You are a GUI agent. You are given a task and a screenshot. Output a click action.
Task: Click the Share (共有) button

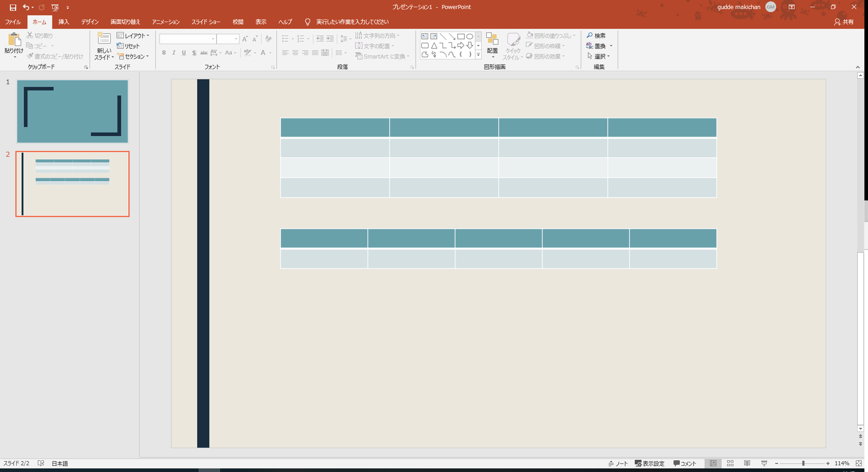(844, 22)
